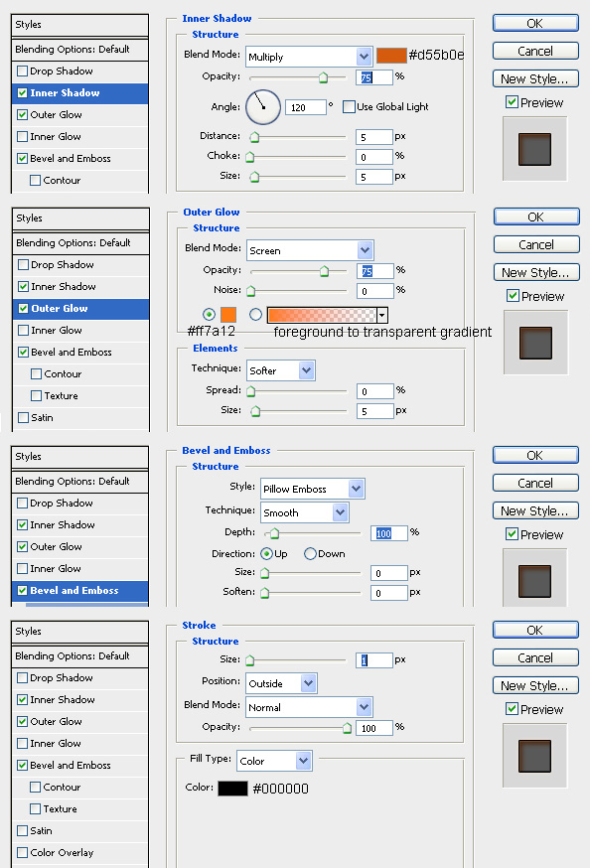The image size is (590, 868).
Task: Enable Color Overlay checkbox
Action: (x=23, y=852)
